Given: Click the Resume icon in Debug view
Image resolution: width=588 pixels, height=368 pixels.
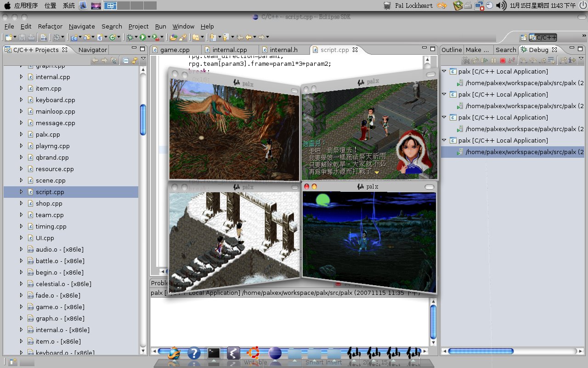Looking at the screenshot, I should tap(484, 60).
